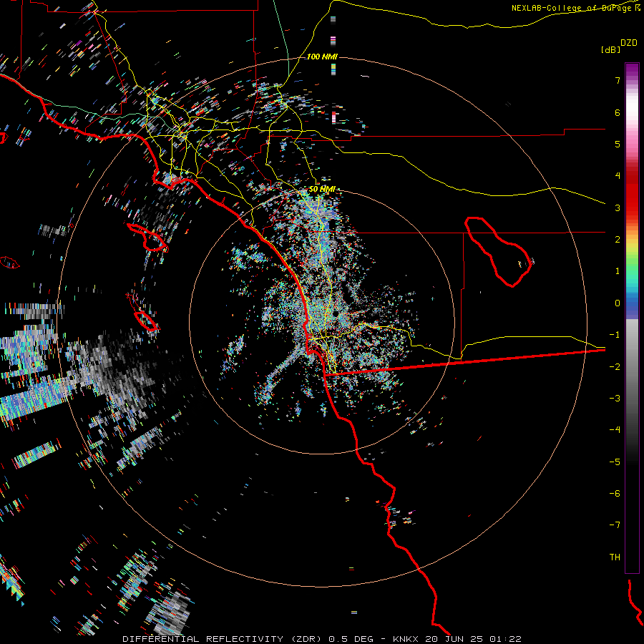Click the '2' value on the color scale

coord(618,240)
